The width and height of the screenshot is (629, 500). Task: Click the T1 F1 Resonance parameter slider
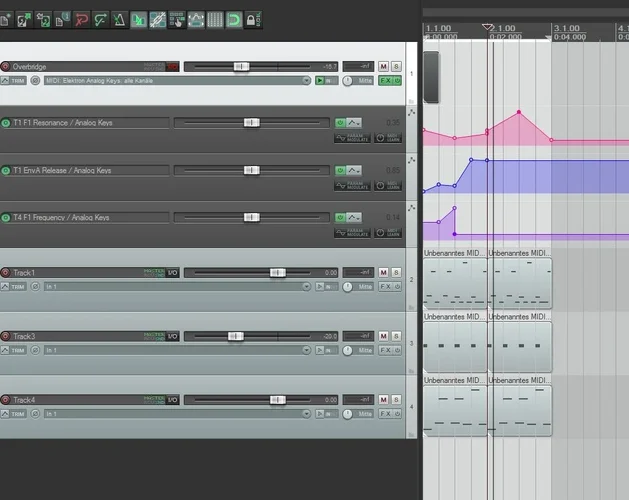point(250,123)
